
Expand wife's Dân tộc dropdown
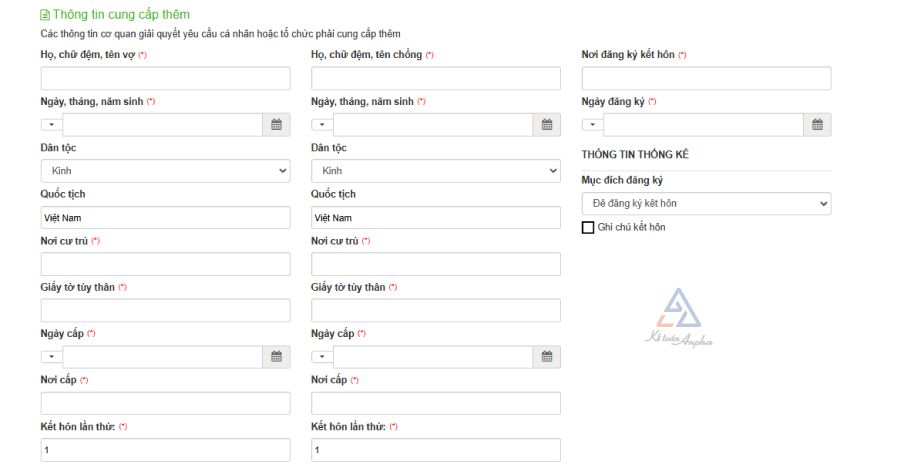pos(165,171)
